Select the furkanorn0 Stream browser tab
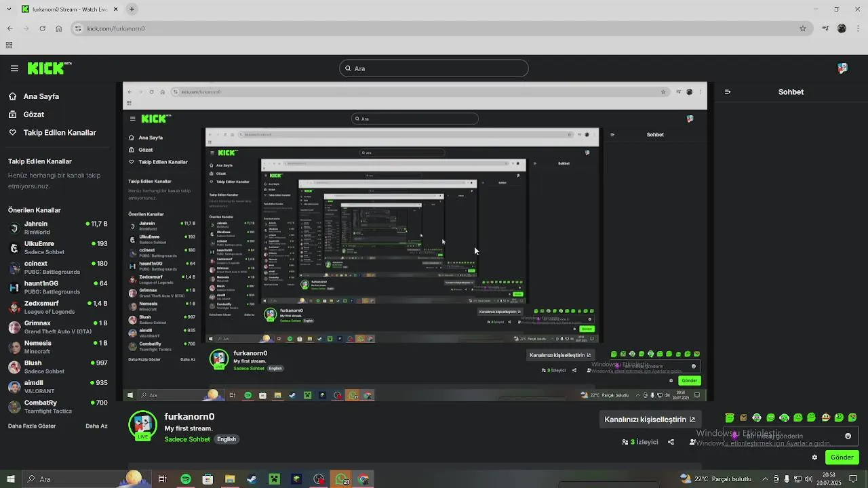Screen dimensions: 868x488 click(x=68, y=9)
